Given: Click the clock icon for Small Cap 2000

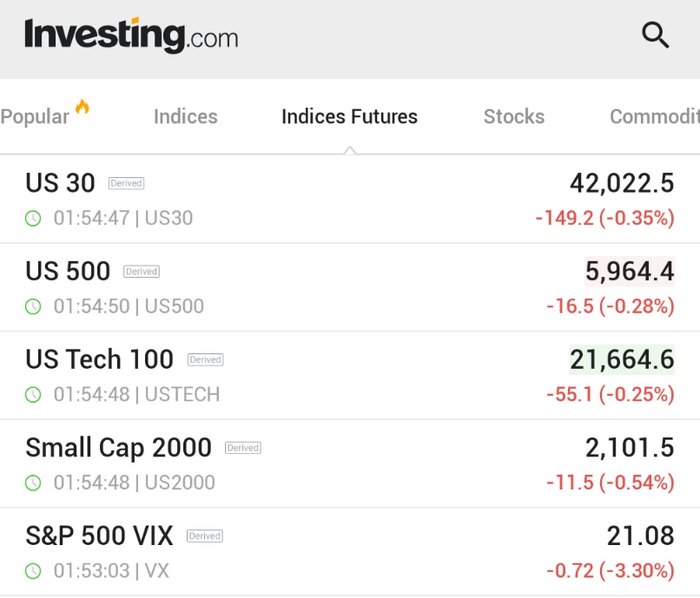Looking at the screenshot, I should point(33,483).
